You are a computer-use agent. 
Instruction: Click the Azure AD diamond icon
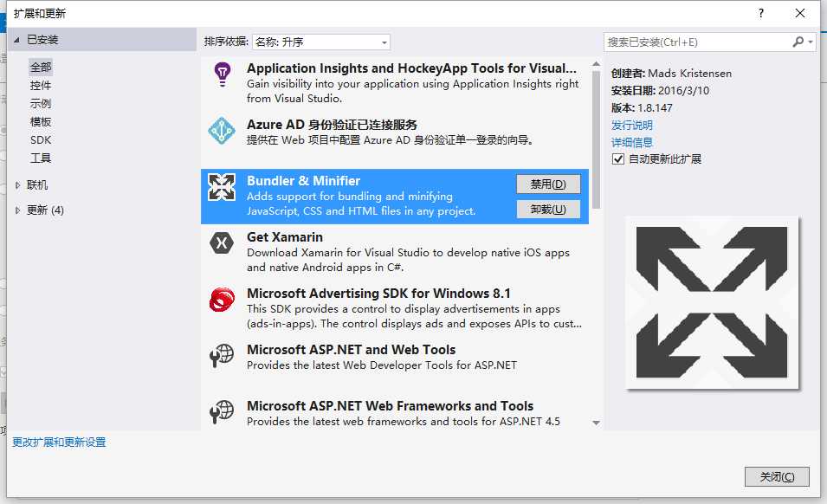tap(222, 131)
